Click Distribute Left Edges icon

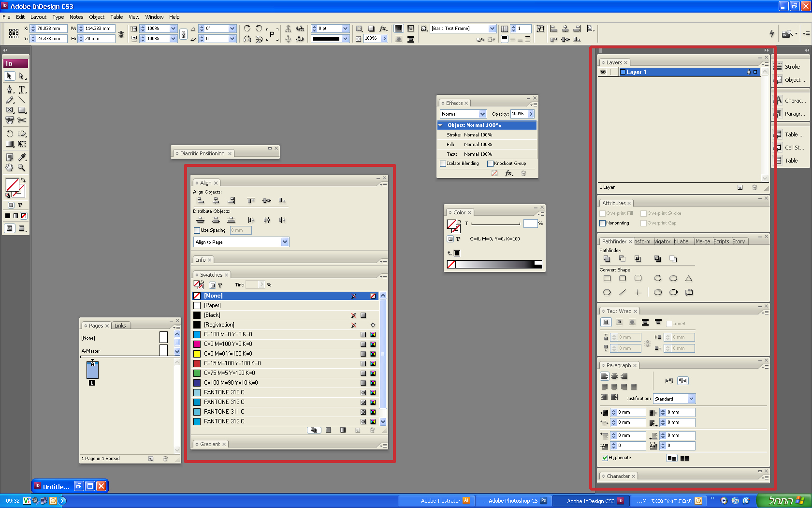(251, 220)
